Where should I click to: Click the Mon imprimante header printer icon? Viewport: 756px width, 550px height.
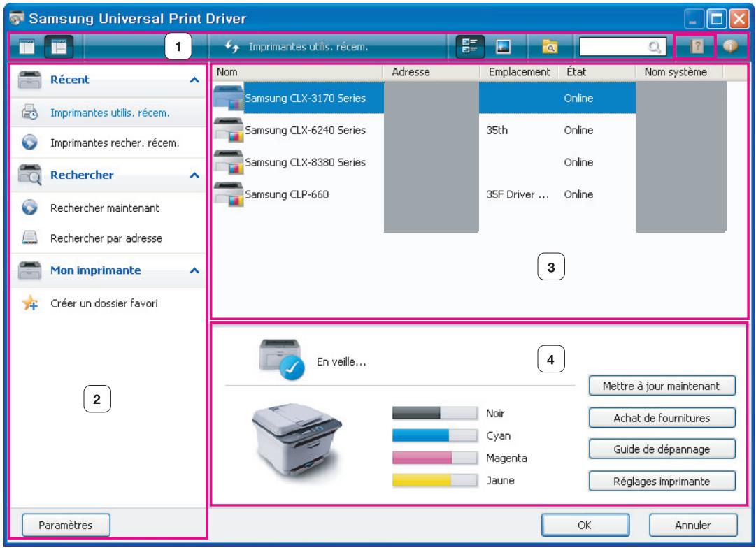click(29, 270)
